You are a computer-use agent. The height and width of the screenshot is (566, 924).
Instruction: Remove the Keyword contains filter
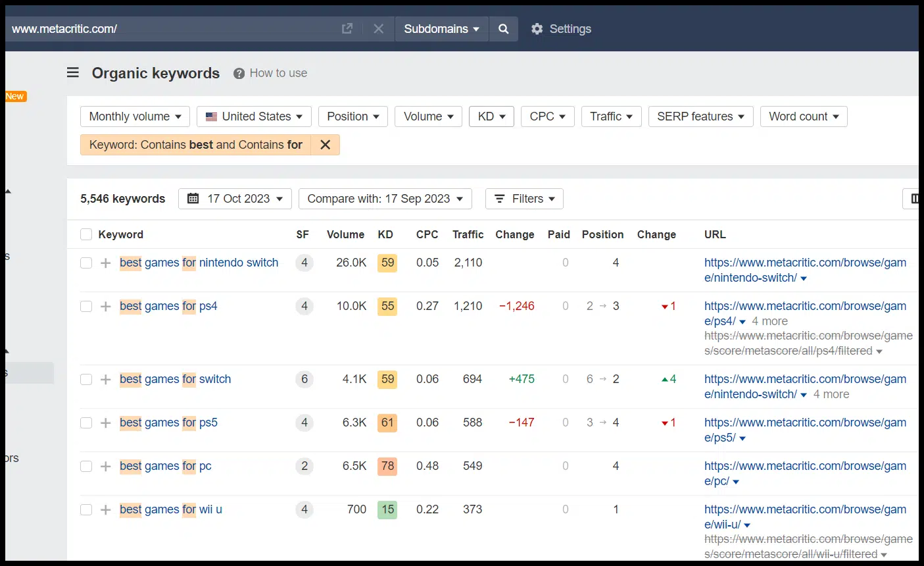pos(325,145)
